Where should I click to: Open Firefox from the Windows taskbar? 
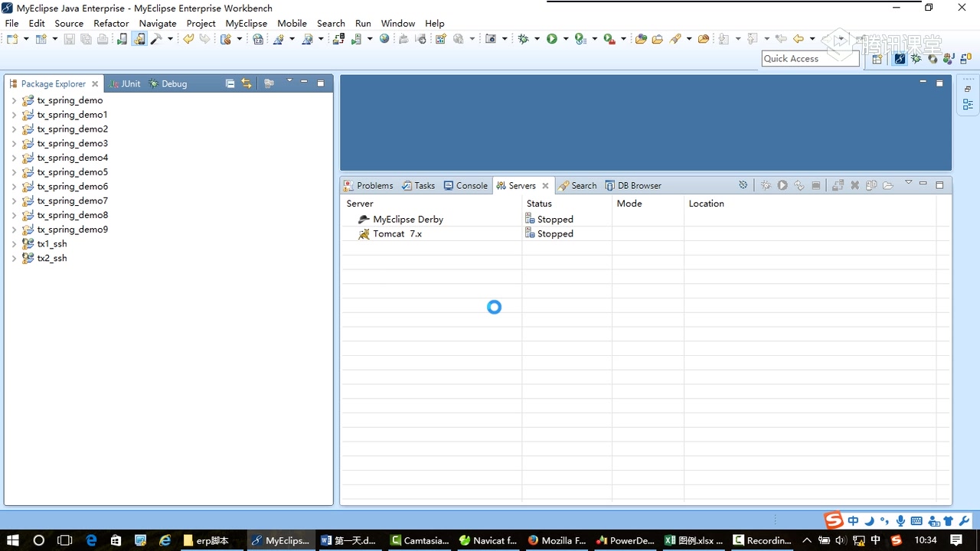(557, 540)
